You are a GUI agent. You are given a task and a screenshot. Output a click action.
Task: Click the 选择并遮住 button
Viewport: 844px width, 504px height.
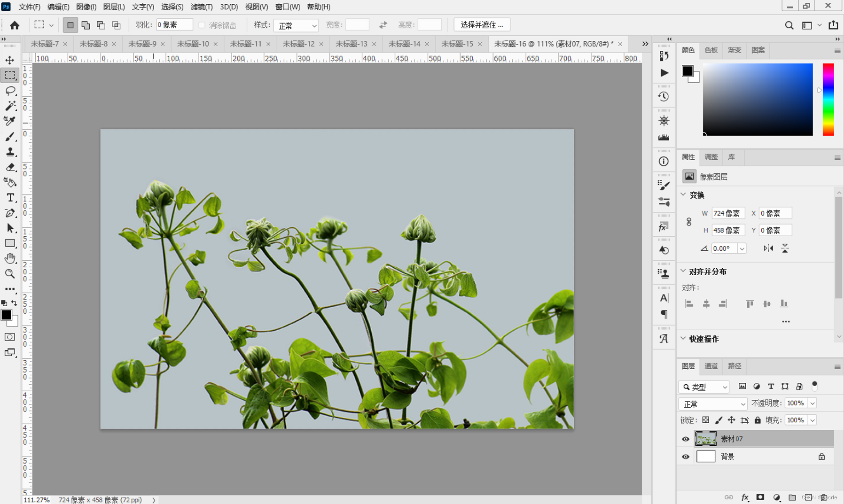pos(482,25)
